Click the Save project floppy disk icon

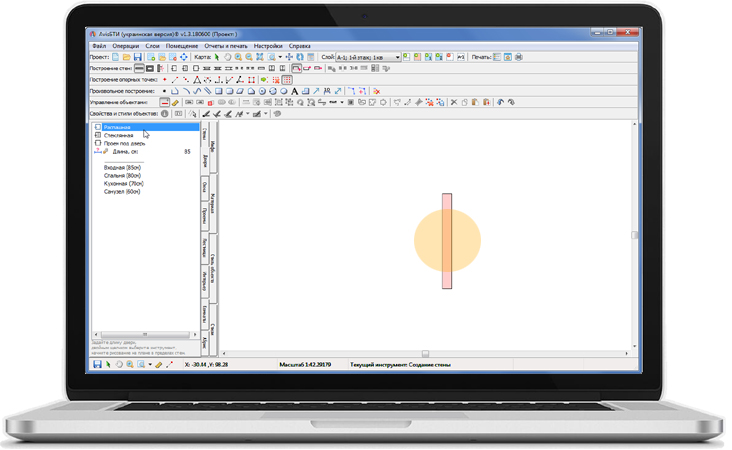tap(138, 57)
